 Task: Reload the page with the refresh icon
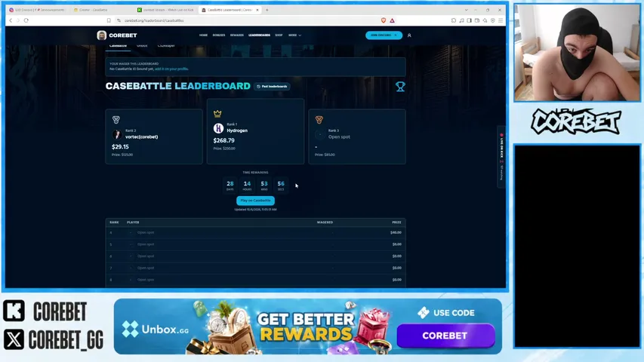coord(26,20)
